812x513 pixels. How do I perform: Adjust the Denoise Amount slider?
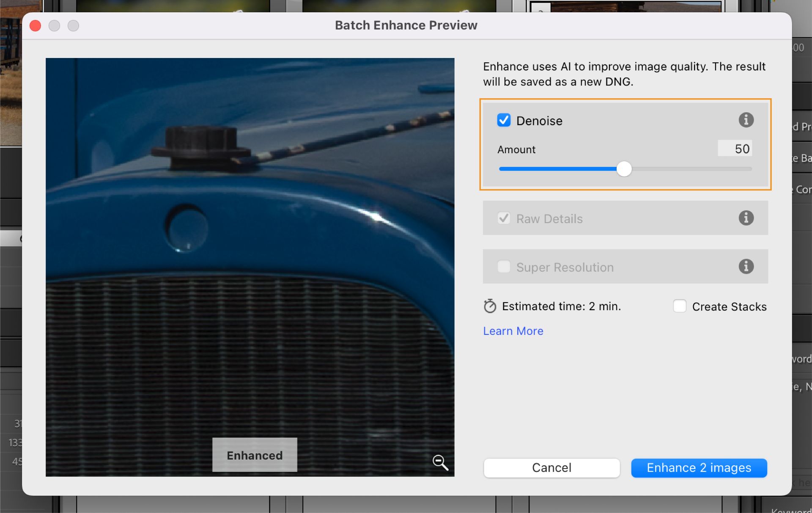(624, 168)
